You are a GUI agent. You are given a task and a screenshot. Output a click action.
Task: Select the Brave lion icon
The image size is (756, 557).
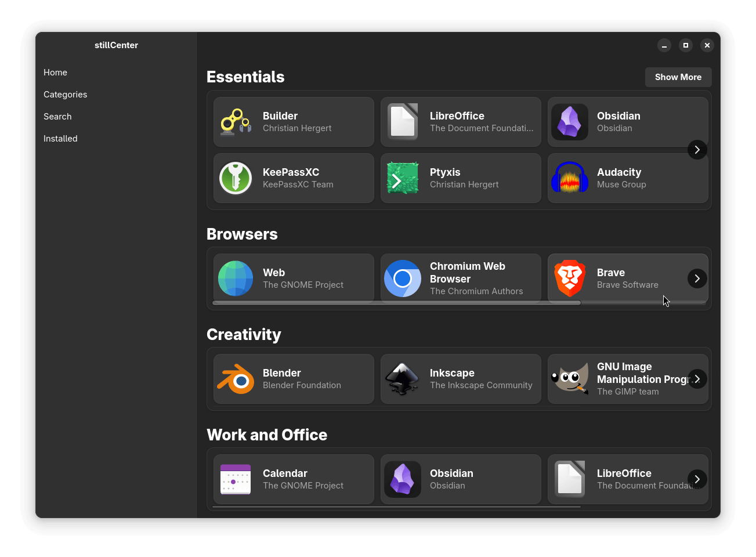point(570,278)
